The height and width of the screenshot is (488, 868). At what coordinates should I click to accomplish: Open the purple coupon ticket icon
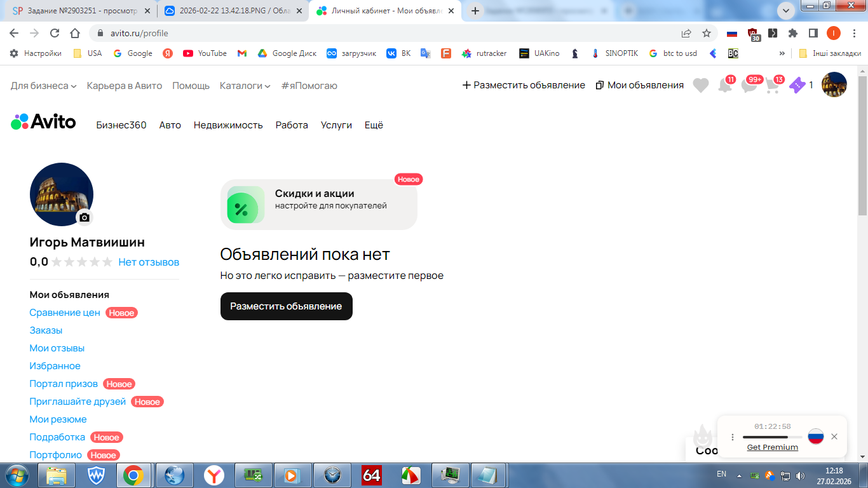coord(797,85)
